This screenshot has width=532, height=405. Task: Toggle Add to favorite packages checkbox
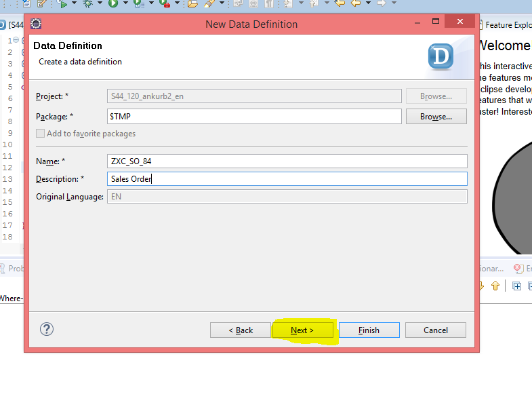pos(41,134)
